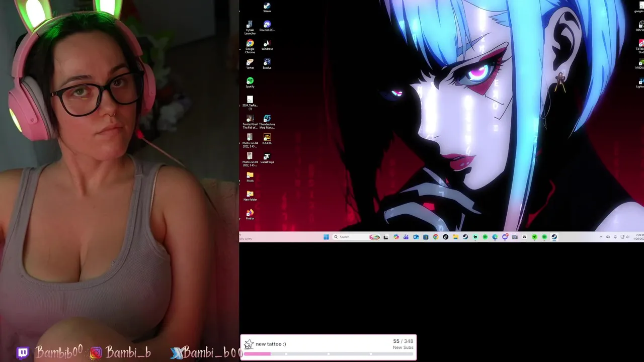Screen dimensions: 644x362
Task: Select the CurseForge desktop icon
Action: (267, 158)
